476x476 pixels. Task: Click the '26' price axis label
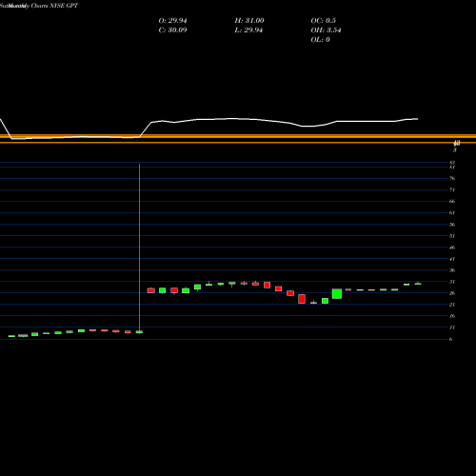452,293
